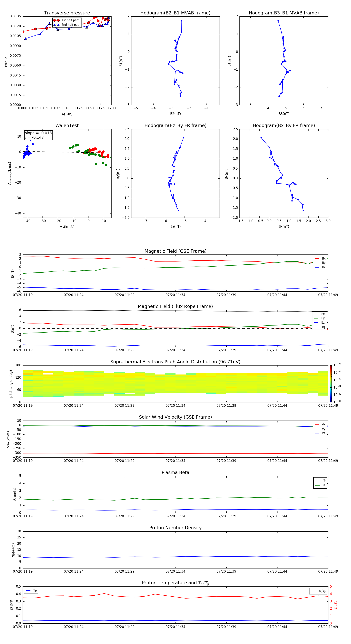Viewport: 351px width, 644px height.
Task: Click the red Te/Tp legend entry
Action: pos(318,591)
